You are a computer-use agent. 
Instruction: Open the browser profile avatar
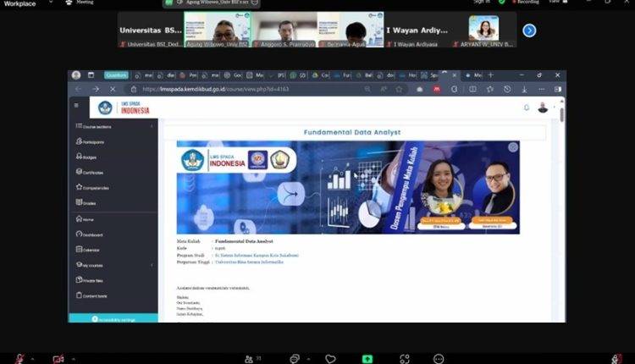(x=75, y=74)
